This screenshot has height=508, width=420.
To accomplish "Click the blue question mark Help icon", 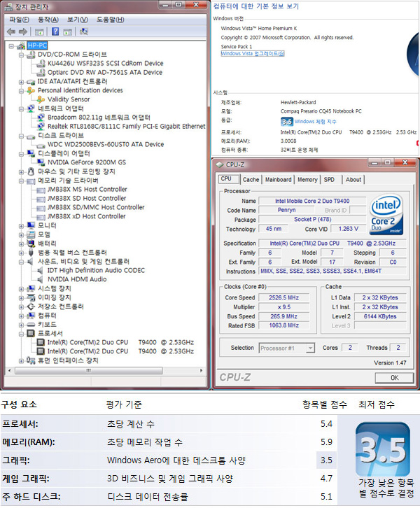I will pos(55,31).
